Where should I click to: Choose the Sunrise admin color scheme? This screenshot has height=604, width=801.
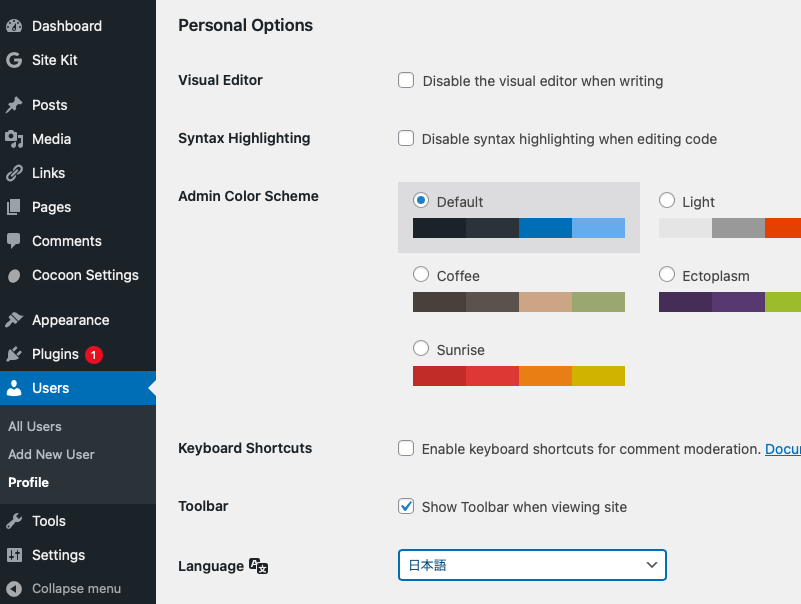point(421,349)
